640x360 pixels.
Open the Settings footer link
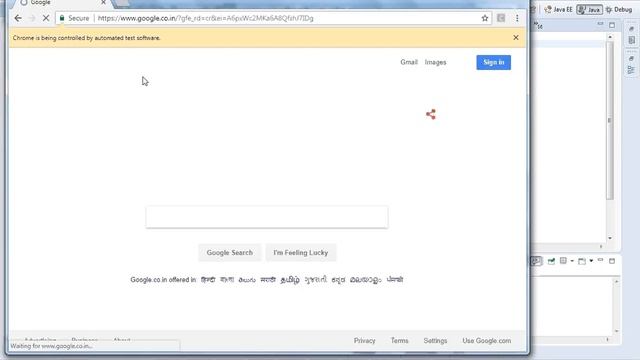tap(435, 340)
